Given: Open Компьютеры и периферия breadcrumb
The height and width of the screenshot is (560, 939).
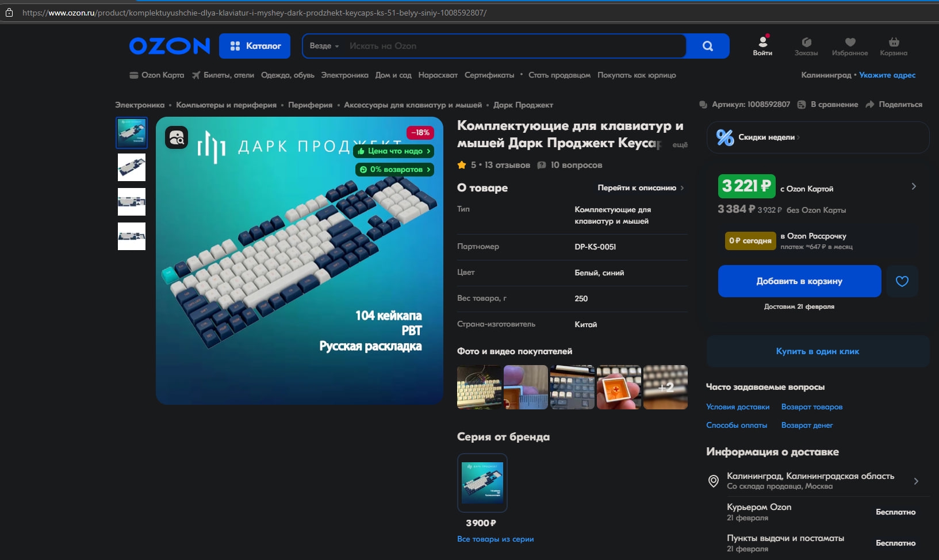Looking at the screenshot, I should [226, 105].
